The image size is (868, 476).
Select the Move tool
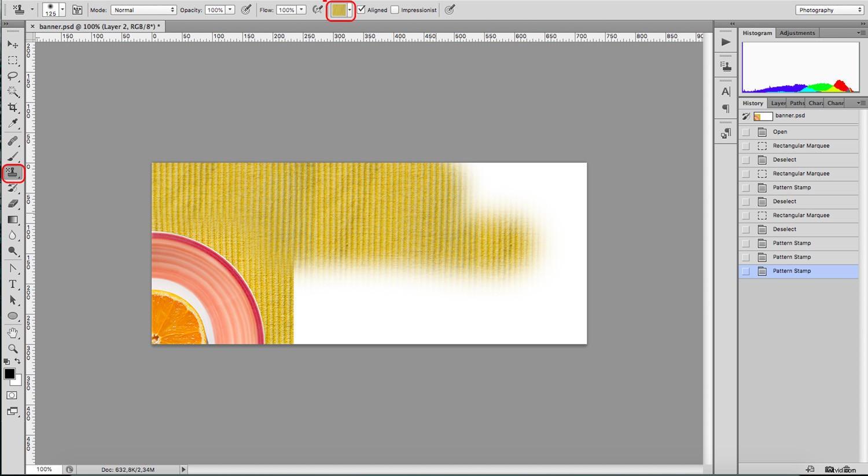pyautogui.click(x=13, y=45)
